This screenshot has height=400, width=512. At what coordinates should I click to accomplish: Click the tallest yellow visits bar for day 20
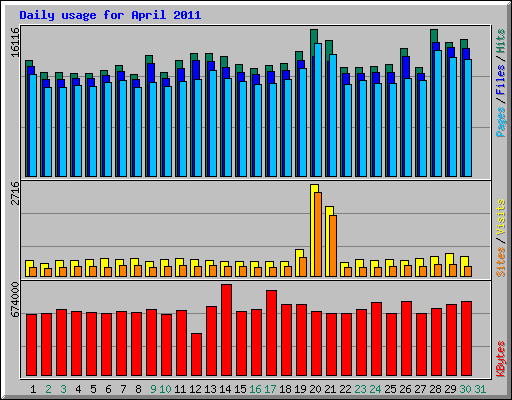click(x=313, y=230)
